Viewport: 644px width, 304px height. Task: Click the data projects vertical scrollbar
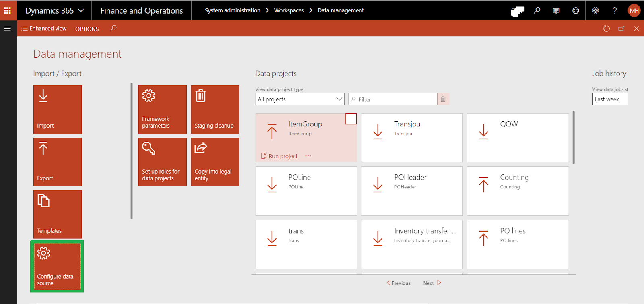tap(574, 137)
